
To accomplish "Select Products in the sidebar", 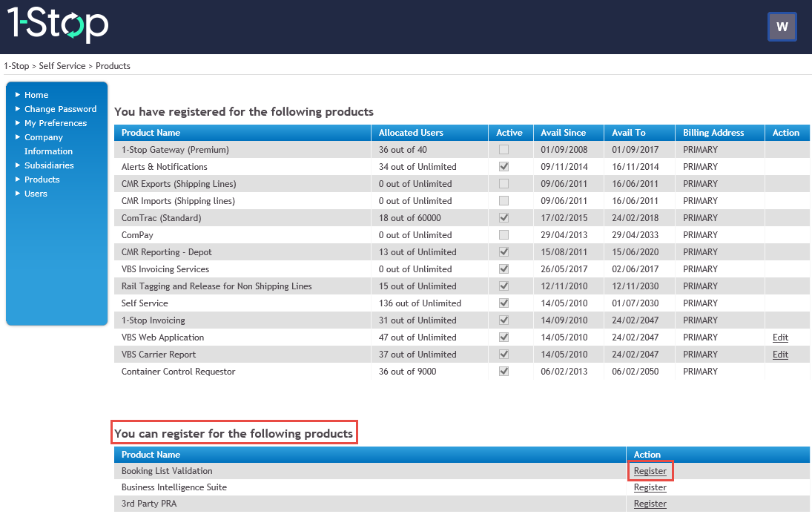I will 42,180.
